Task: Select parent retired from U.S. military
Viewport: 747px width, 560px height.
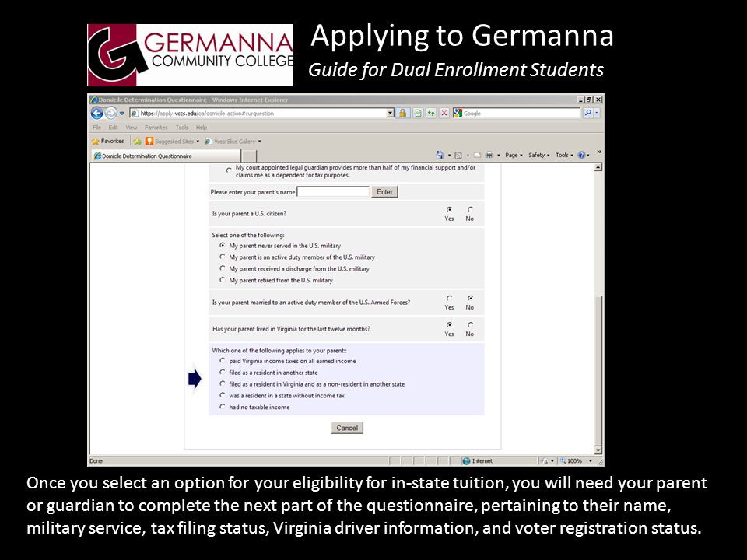Action: tap(223, 280)
